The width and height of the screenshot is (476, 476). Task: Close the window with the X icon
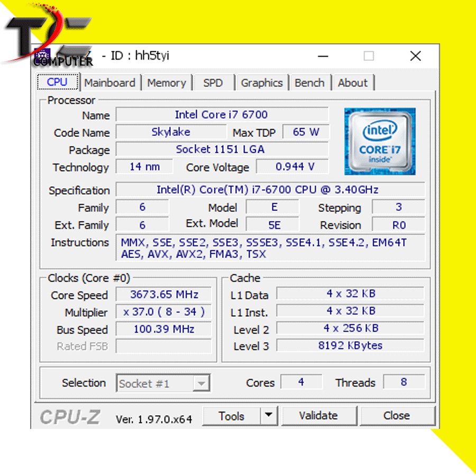(415, 56)
